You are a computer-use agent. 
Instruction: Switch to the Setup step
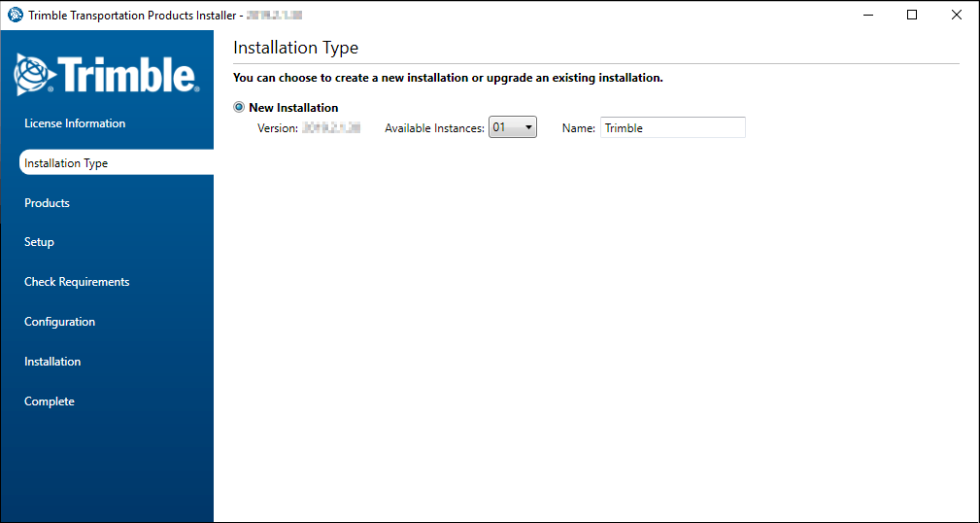(40, 242)
